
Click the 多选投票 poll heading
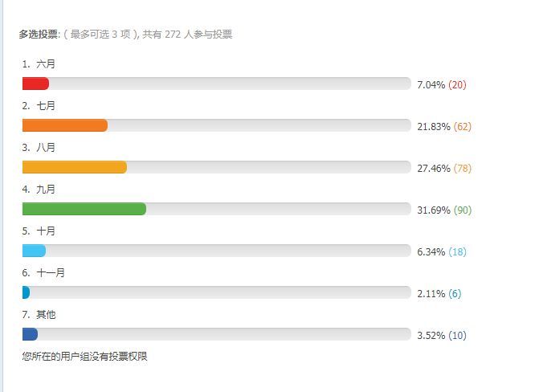39,34
